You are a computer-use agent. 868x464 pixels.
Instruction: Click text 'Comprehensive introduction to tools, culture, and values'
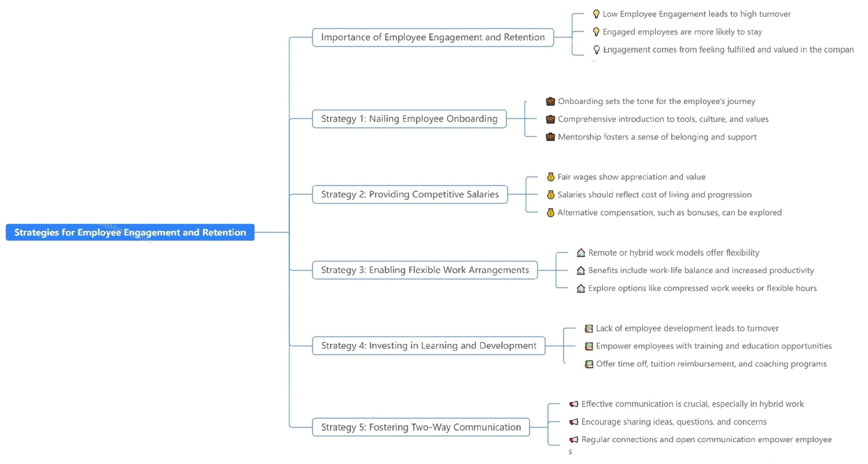tap(663, 119)
